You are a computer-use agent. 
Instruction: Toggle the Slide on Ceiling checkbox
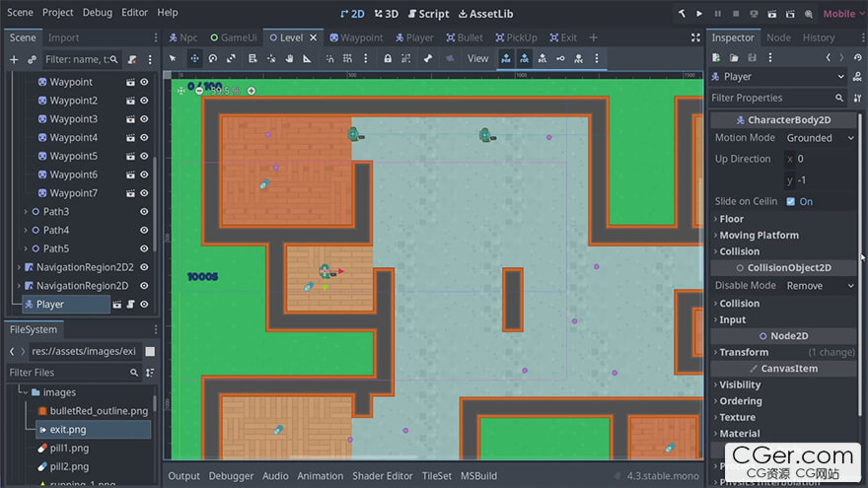click(x=790, y=201)
